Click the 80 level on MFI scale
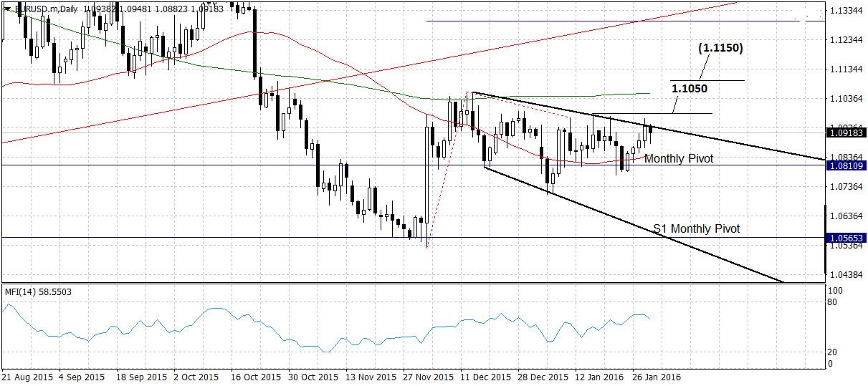The height and width of the screenshot is (386, 868). point(831,302)
